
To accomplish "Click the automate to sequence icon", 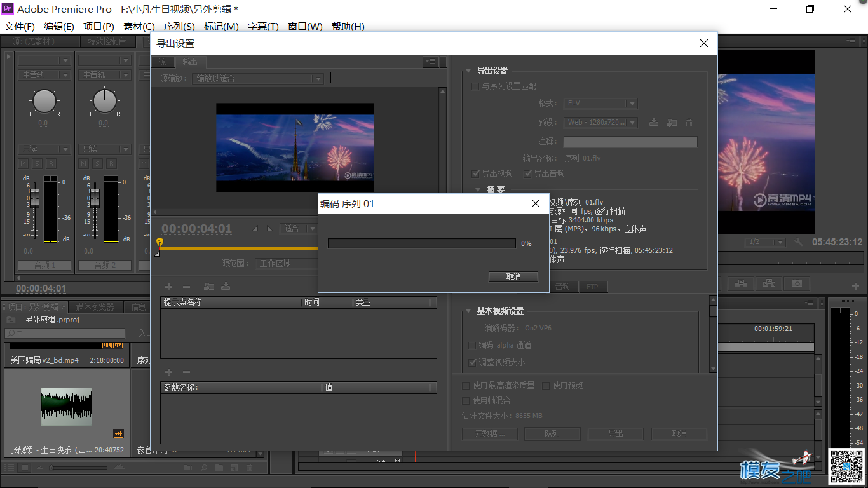I will click(x=187, y=468).
